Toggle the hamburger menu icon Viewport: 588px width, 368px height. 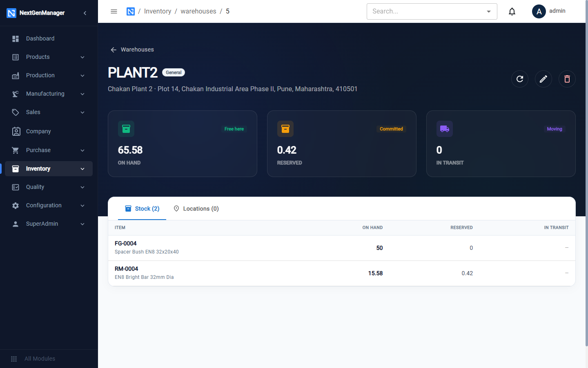(x=114, y=11)
